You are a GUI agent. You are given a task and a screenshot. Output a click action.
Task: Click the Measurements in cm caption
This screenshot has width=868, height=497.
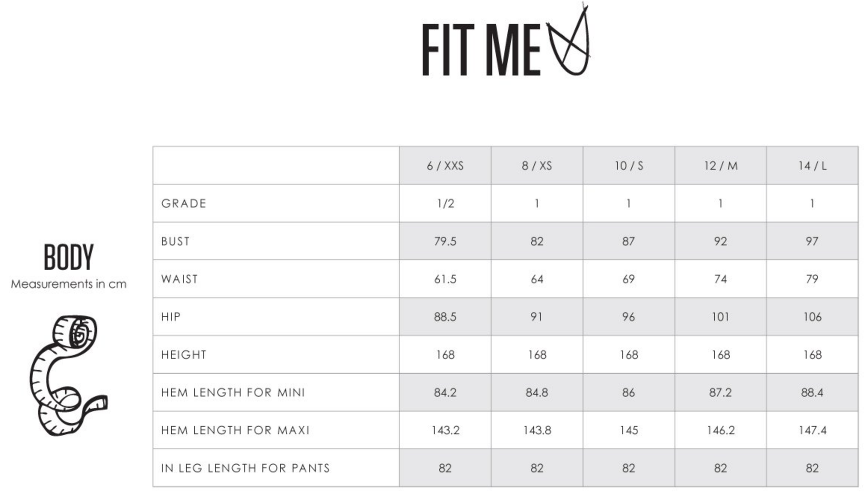(x=68, y=284)
